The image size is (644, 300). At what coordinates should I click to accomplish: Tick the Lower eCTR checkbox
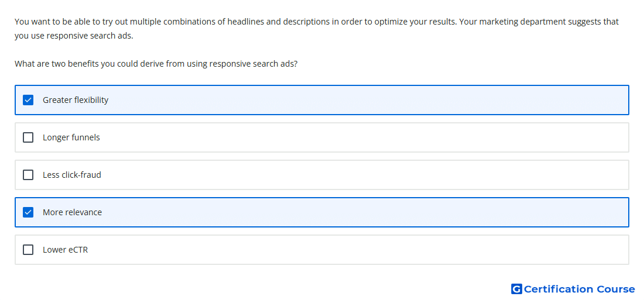pos(28,250)
